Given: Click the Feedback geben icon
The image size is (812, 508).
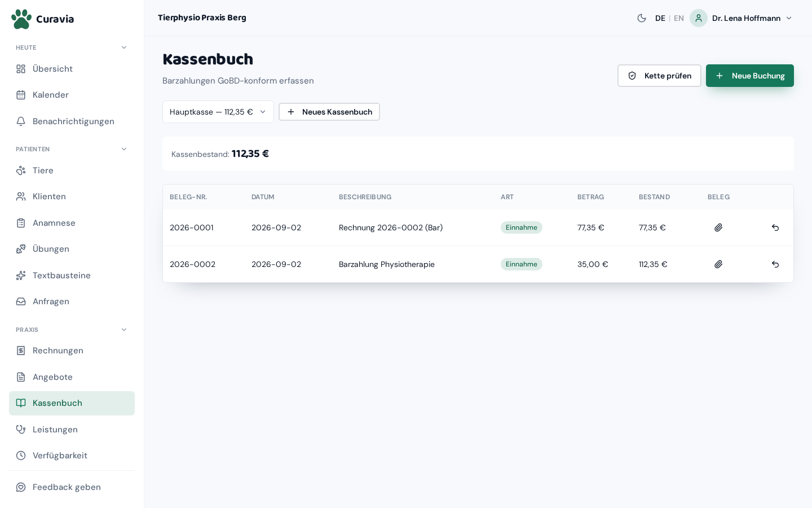Looking at the screenshot, I should [21, 487].
